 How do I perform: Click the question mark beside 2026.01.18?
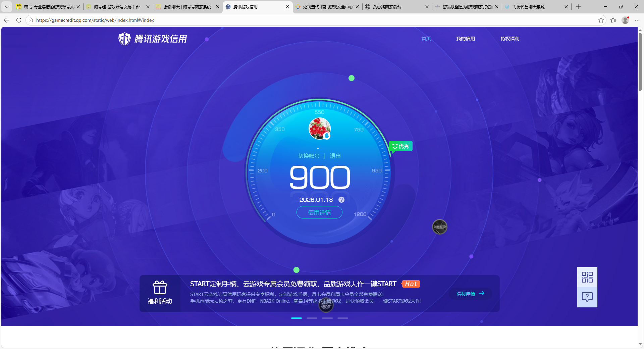coord(341,200)
